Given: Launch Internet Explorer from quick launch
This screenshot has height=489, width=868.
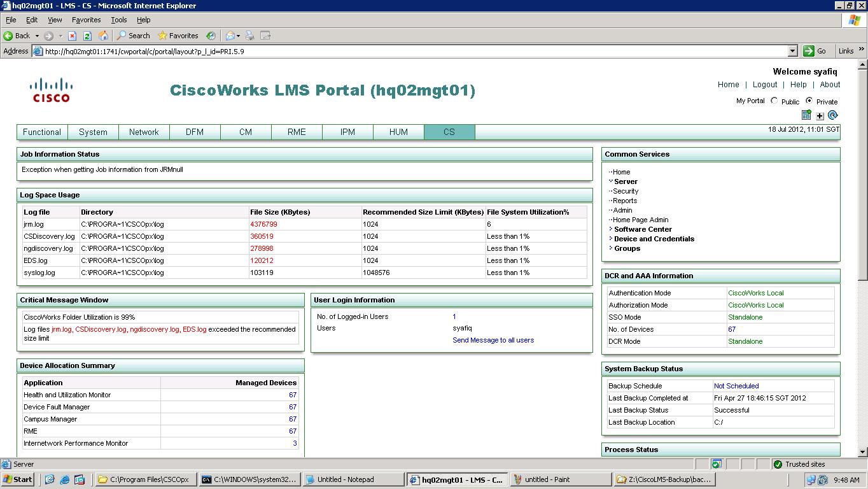Looking at the screenshot, I should click(64, 479).
